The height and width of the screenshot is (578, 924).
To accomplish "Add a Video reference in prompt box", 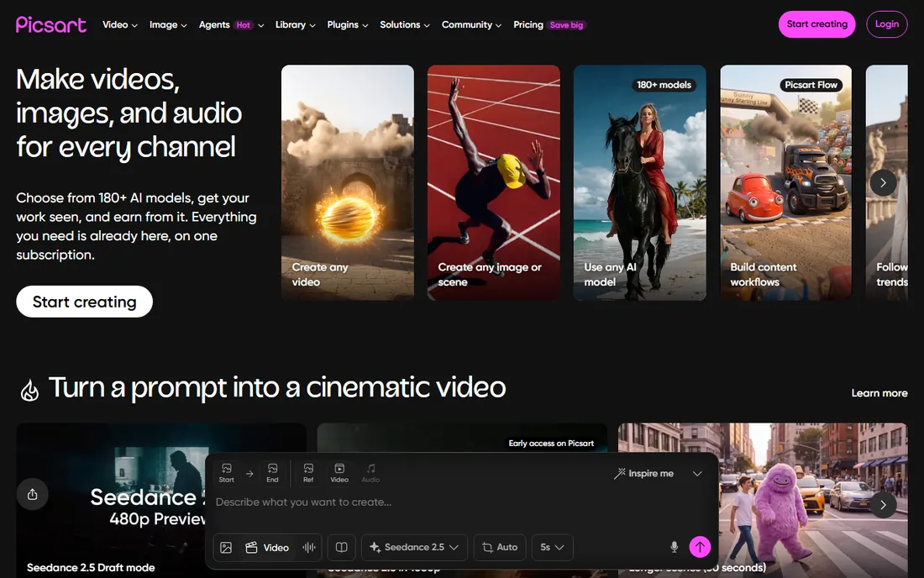I will (x=339, y=472).
